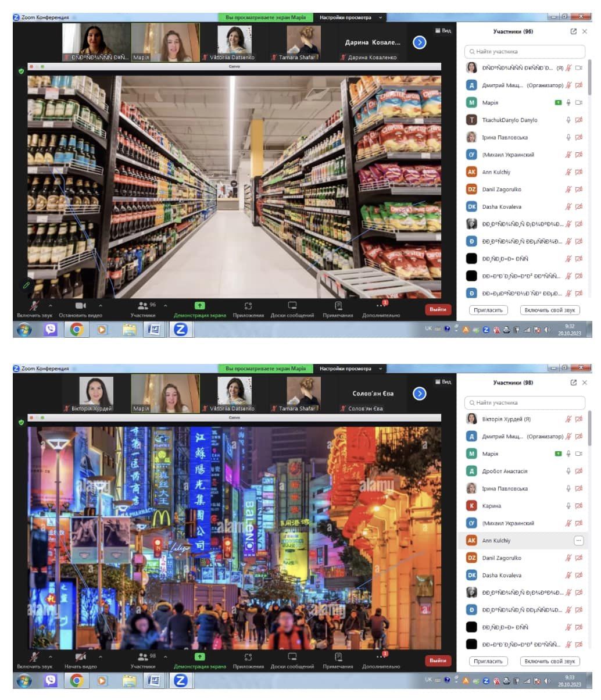Select Вікторія Хурдей video thumbnail

(x=96, y=394)
